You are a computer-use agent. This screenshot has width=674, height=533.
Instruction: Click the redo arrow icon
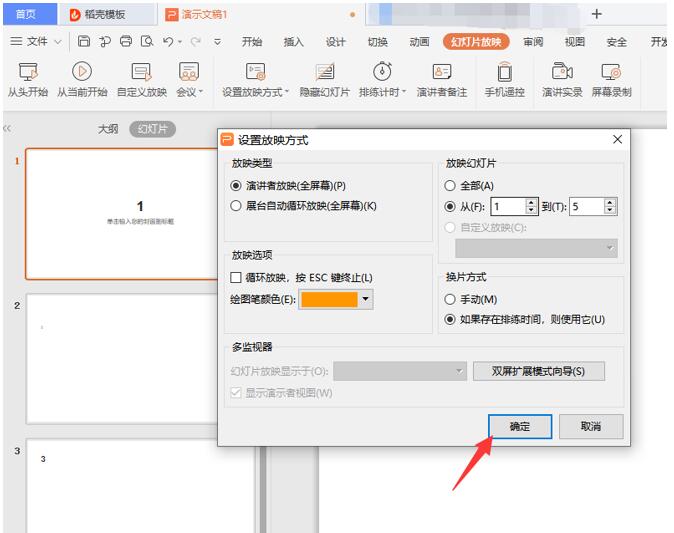pyautogui.click(x=196, y=41)
